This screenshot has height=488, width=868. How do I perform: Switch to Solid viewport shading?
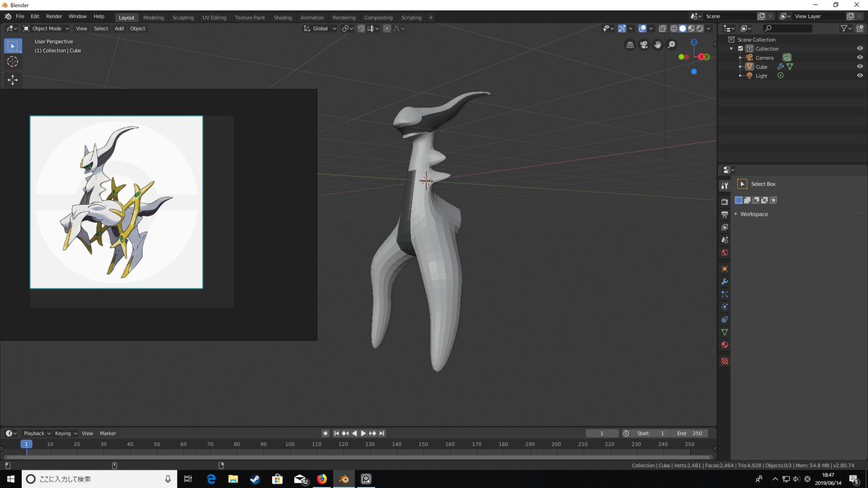[682, 28]
